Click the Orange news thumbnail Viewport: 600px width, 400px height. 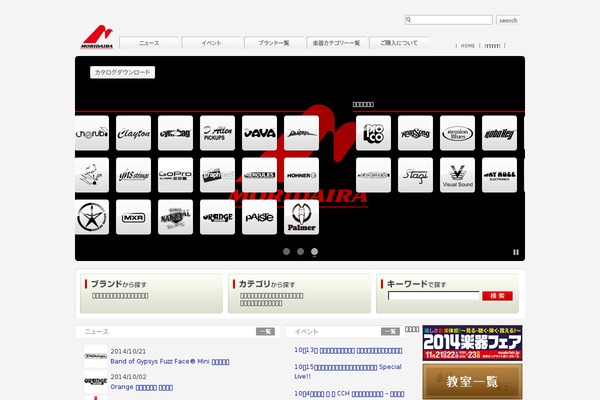[x=96, y=381]
